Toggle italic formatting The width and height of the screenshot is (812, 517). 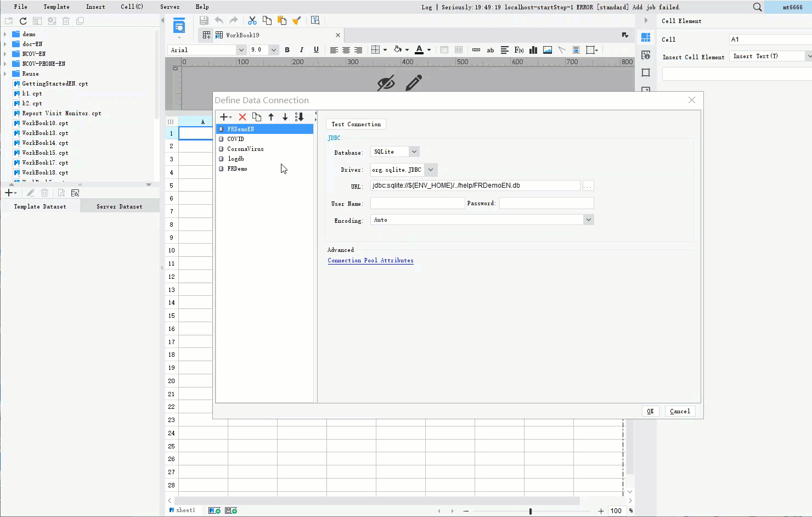pos(301,50)
